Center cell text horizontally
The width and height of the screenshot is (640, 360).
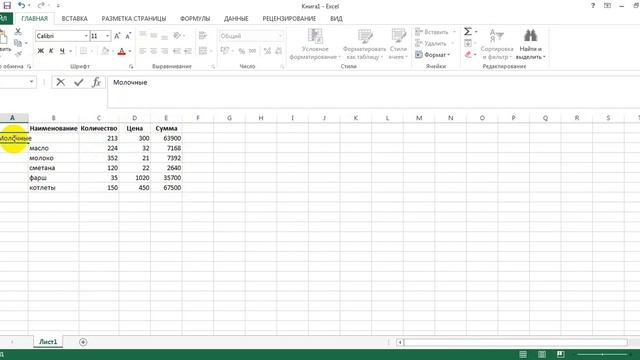153,51
